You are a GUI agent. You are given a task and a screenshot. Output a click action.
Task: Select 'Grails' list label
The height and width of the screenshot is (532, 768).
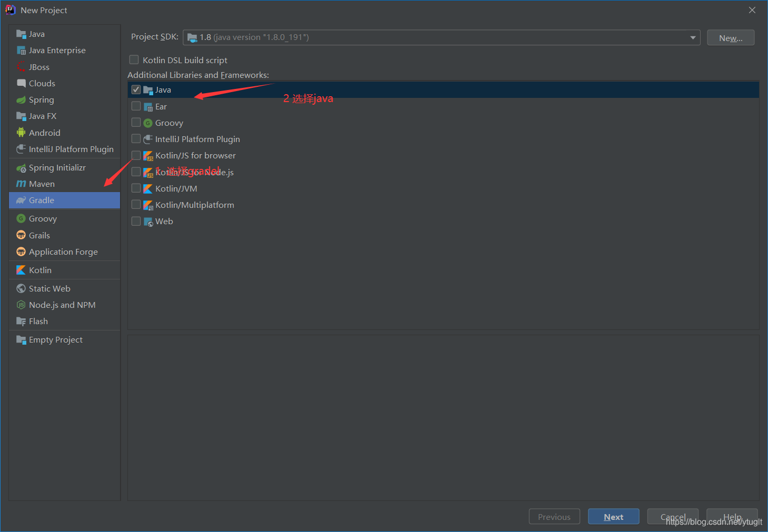(x=39, y=235)
